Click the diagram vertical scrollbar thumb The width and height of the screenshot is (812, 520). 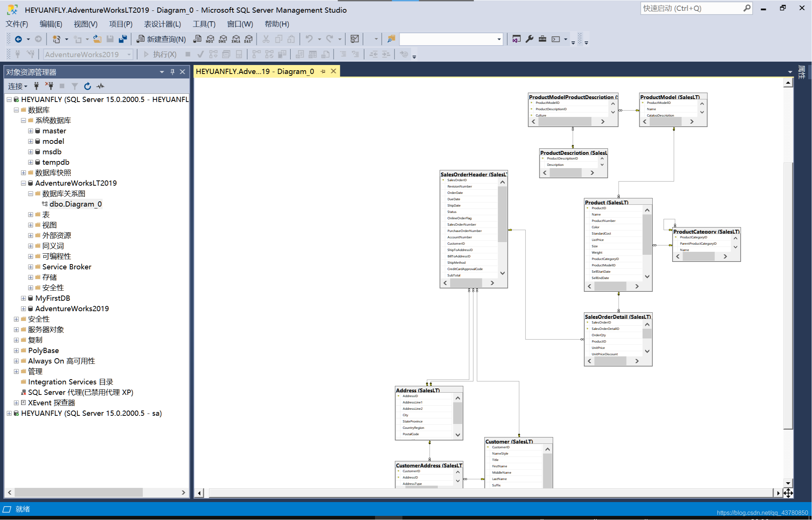pyautogui.click(x=788, y=296)
